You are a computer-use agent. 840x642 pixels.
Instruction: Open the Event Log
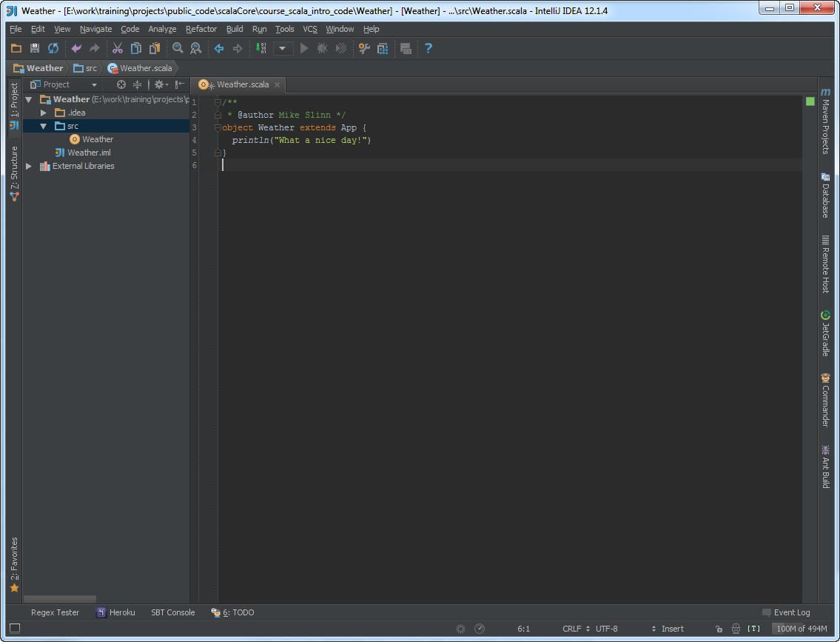[787, 612]
